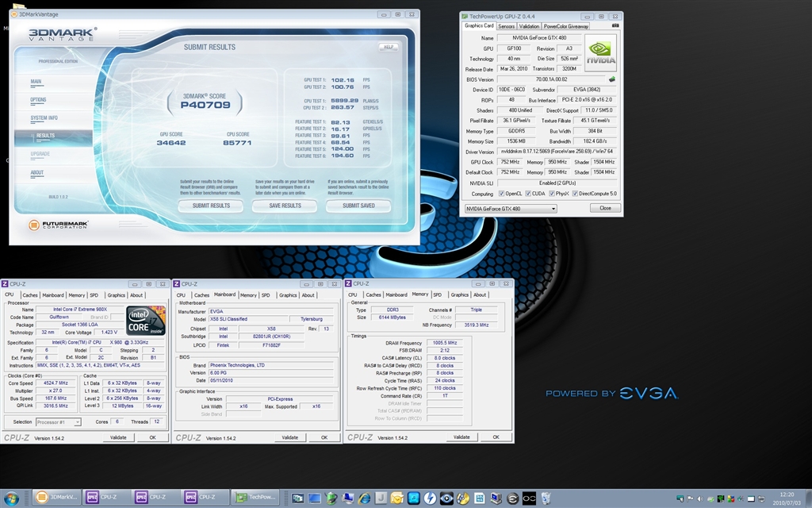The image size is (812, 508).
Task: Click the GPU-Z BIOS save chip icon
Action: (x=612, y=79)
